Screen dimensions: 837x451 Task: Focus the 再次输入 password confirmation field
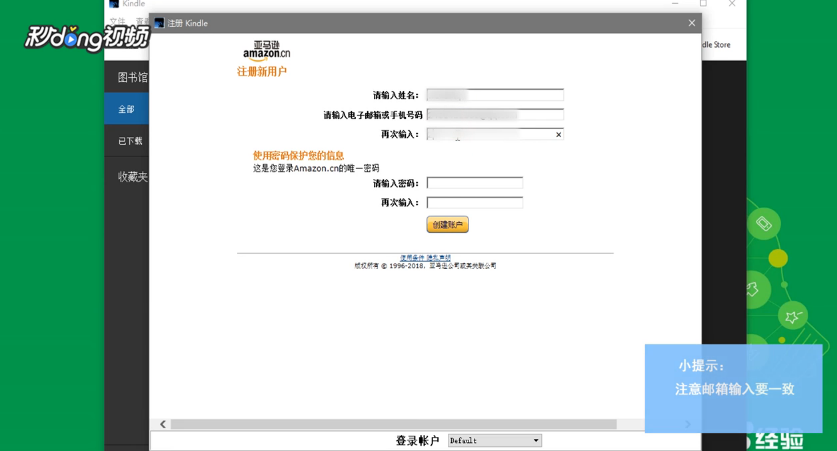[x=475, y=202]
